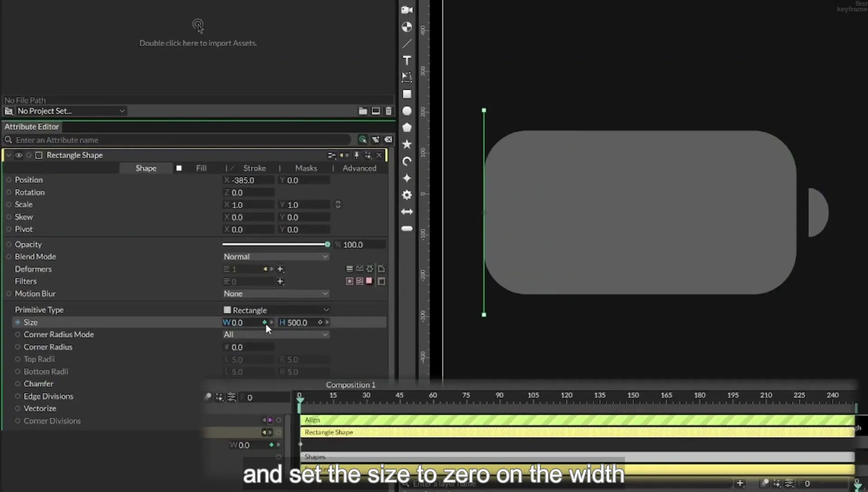Open the Blend Mode Normal dropdown
This screenshot has height=492, width=868.
tap(276, 256)
